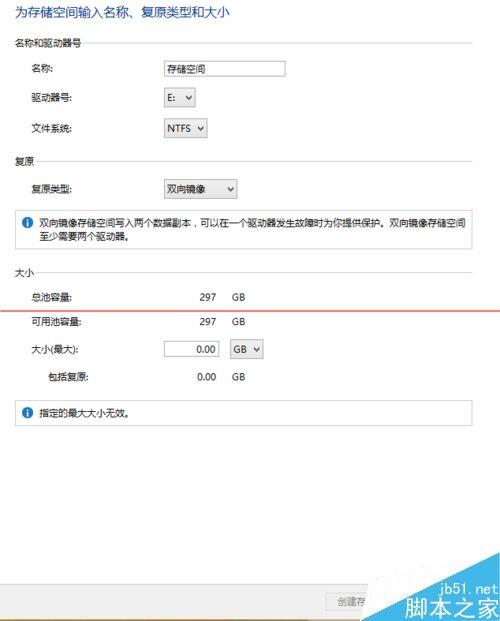Click the 大小(最大) label
This screenshot has height=621, width=500.
[x=55, y=349]
